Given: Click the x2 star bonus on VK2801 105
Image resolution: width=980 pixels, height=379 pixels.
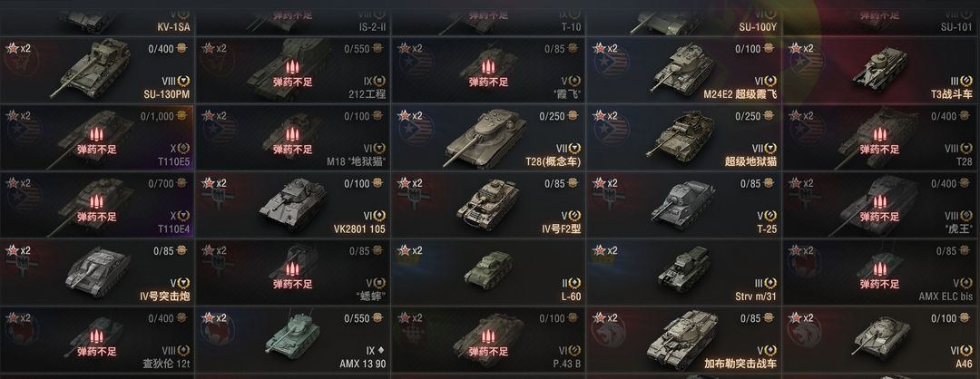Looking at the screenshot, I should tap(215, 183).
